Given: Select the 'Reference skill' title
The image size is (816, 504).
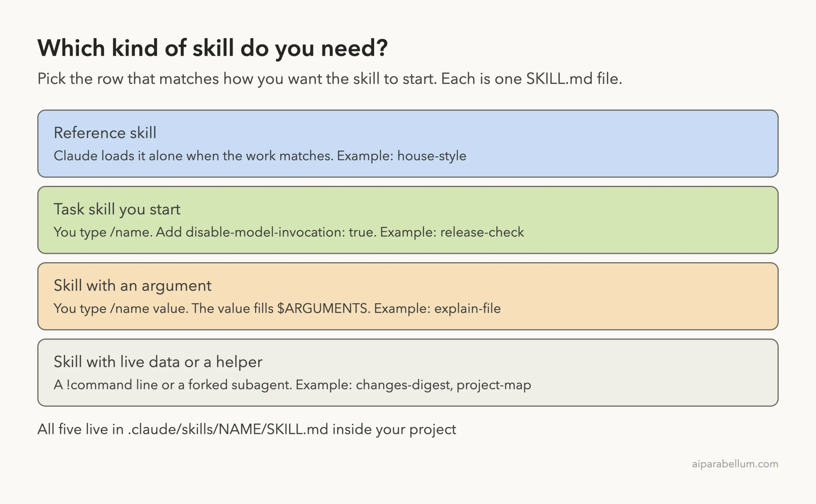Looking at the screenshot, I should point(105,133).
